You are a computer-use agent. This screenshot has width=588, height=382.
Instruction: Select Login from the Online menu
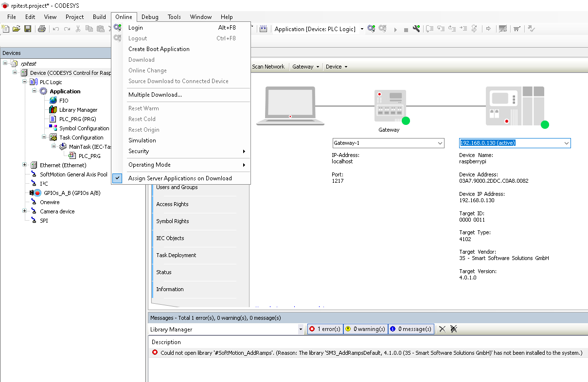point(180,28)
